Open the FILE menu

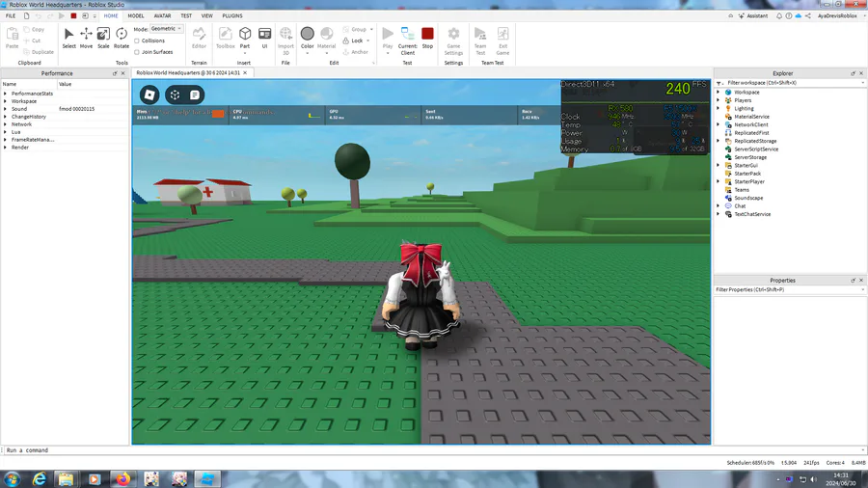pyautogui.click(x=11, y=16)
